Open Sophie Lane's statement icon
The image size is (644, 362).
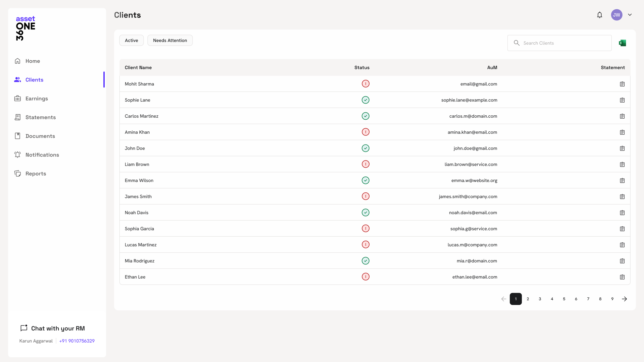pos(622,100)
